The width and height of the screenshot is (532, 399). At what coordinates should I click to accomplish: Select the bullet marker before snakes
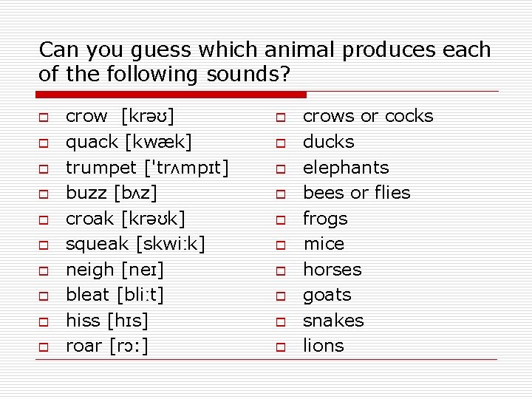click(x=282, y=322)
